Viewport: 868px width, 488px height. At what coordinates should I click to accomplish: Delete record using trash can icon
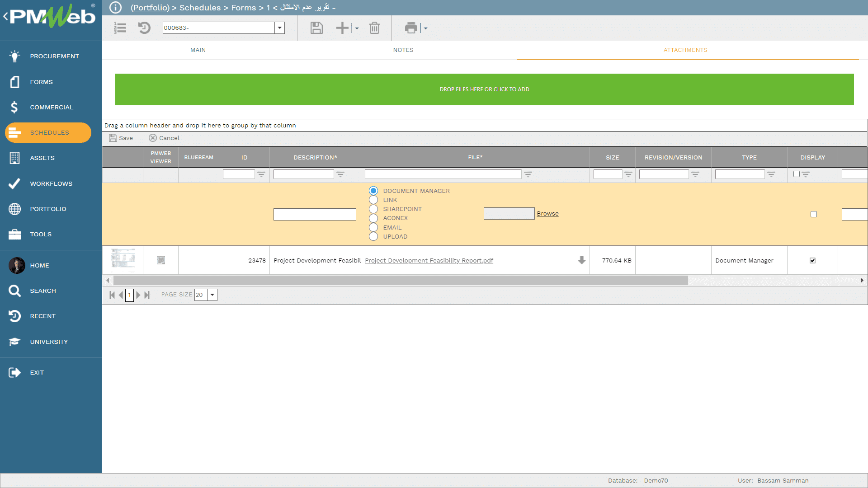pyautogui.click(x=374, y=28)
